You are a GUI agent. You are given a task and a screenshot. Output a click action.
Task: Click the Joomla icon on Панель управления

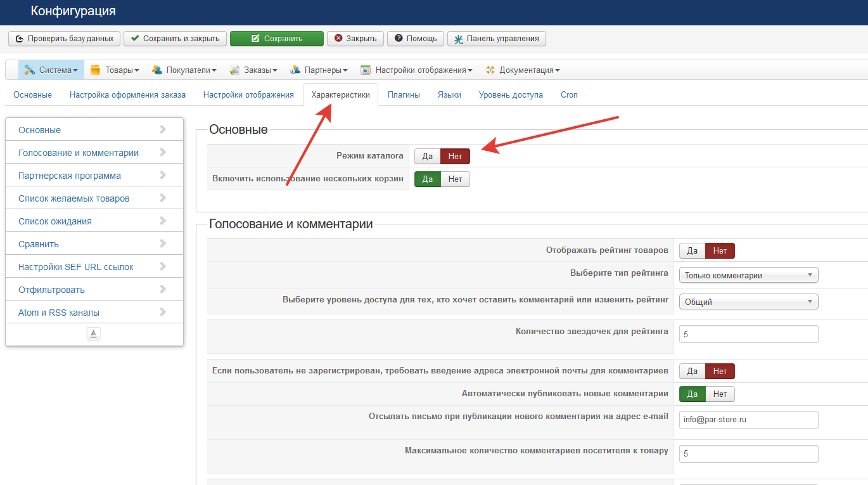(459, 39)
